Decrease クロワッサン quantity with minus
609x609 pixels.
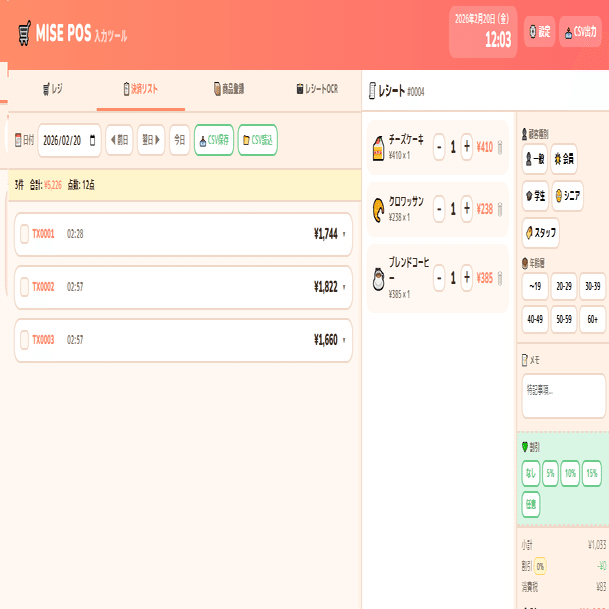coord(439,209)
